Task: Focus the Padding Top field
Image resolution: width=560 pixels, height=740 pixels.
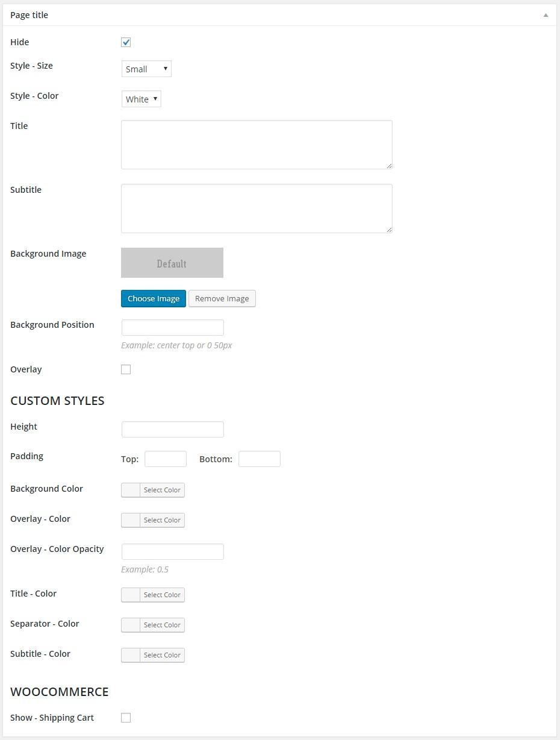Action: pos(166,459)
